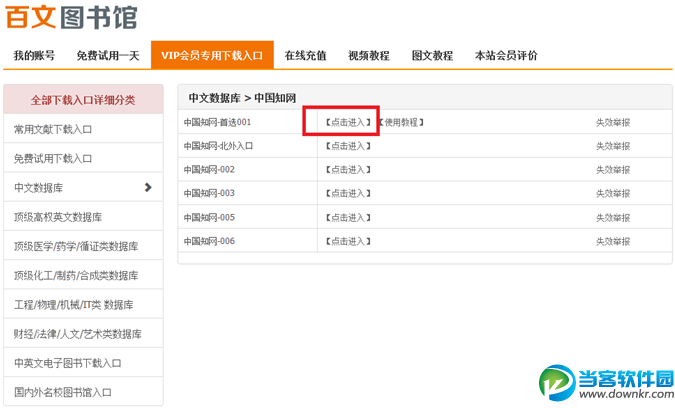
Task: Select 中文数据库 in the sidebar
Action: pyautogui.click(x=83, y=188)
